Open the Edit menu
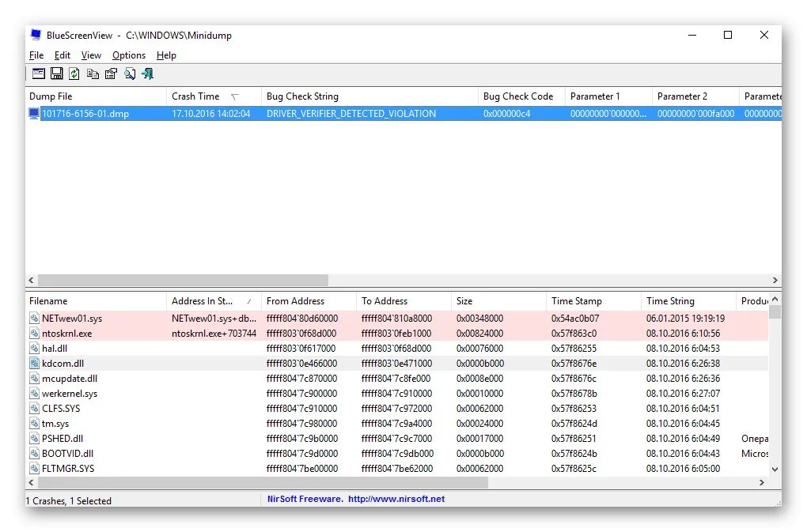807x532 pixels. click(63, 55)
